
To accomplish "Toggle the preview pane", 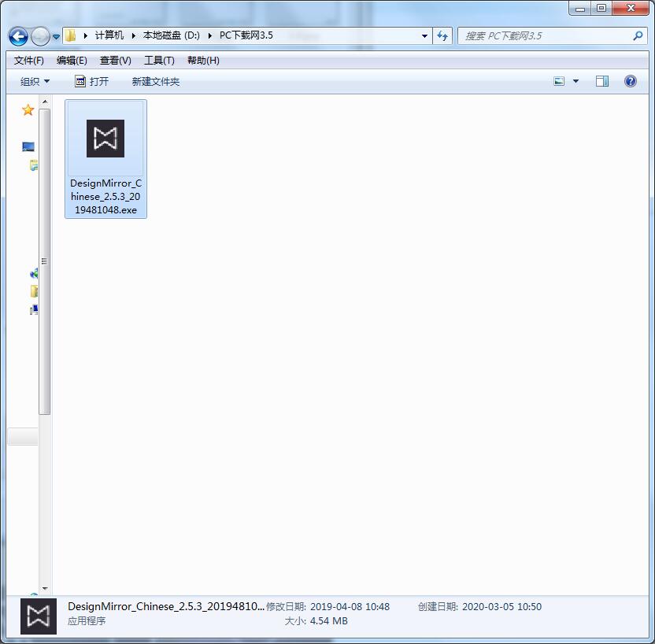I will [x=602, y=81].
